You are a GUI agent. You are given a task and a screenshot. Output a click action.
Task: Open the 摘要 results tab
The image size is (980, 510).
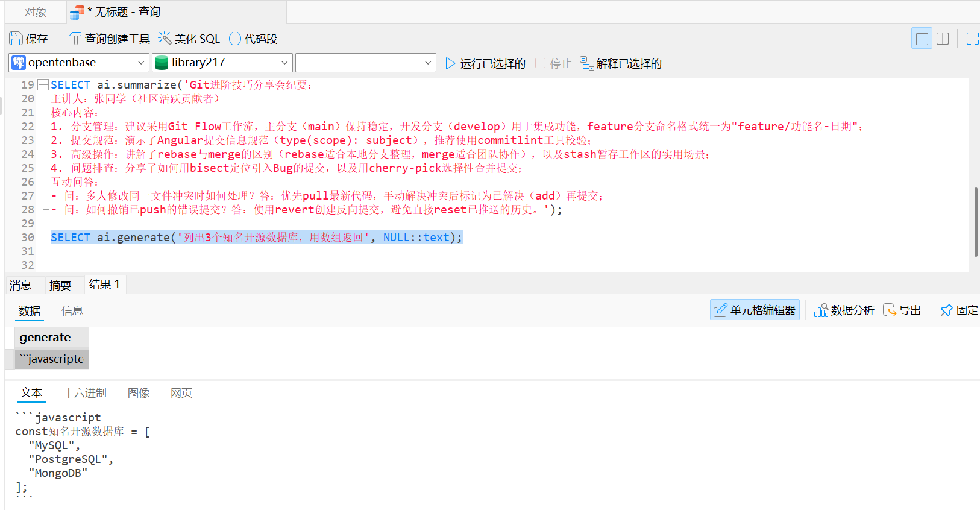point(60,285)
